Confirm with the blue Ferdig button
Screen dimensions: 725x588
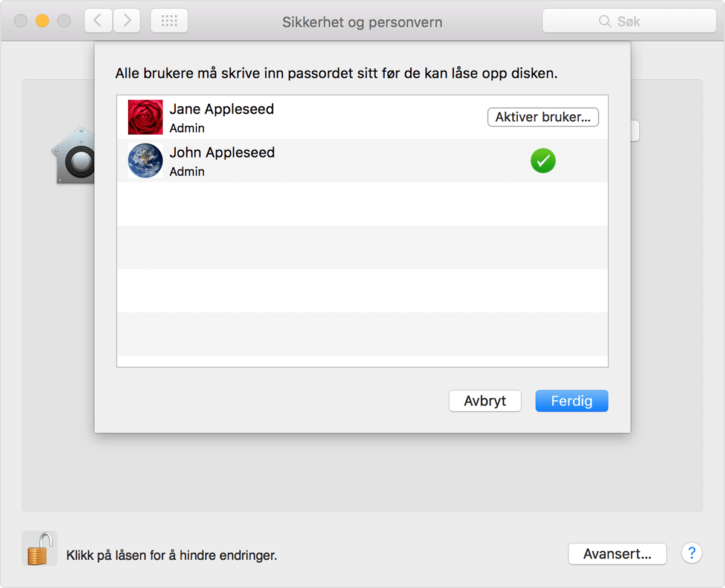572,401
